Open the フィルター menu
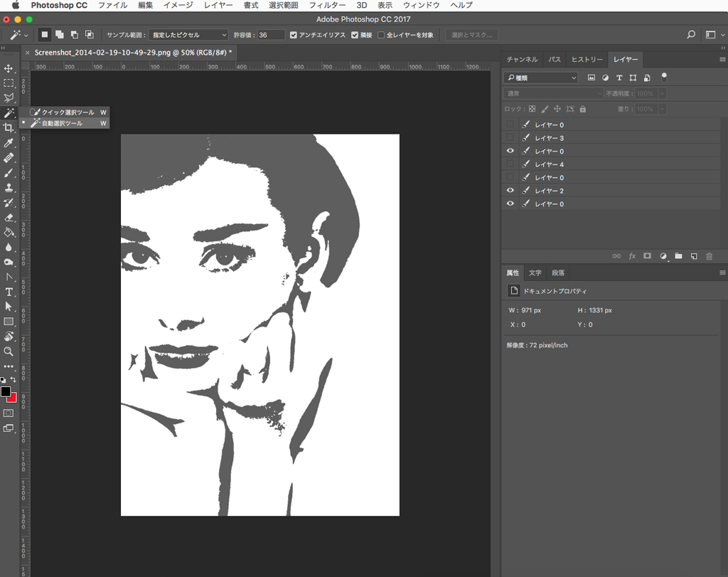 (327, 5)
